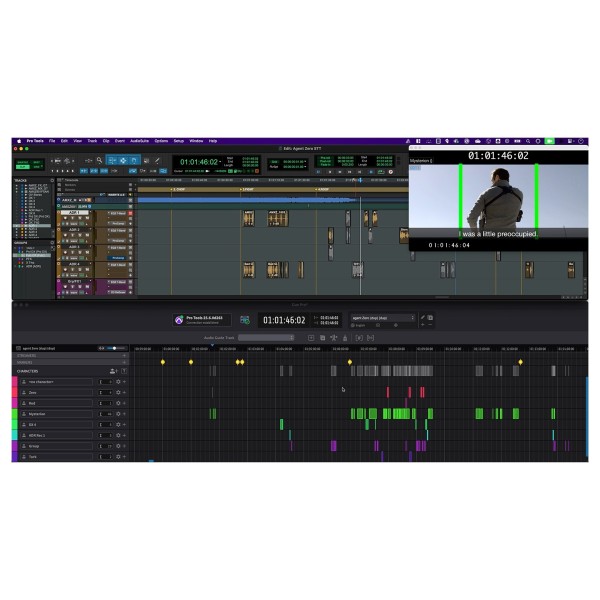
Task: Click the Spotlight search icon in menu bar
Action: tap(528, 141)
